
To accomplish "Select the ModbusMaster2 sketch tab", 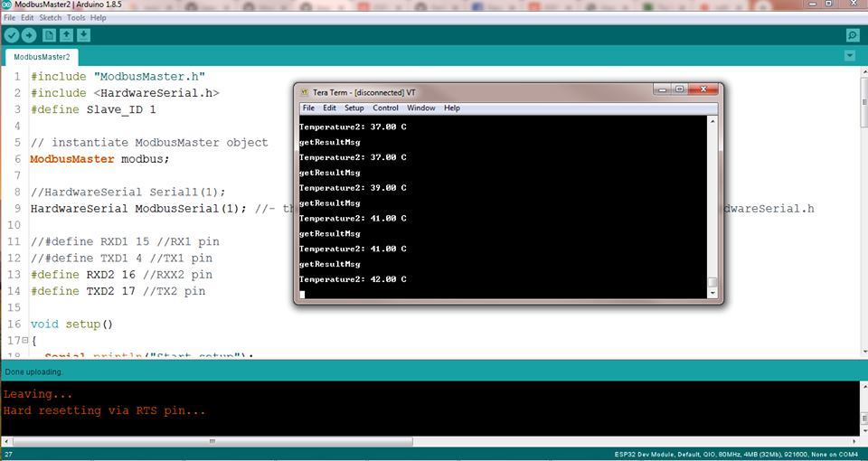I will (x=42, y=57).
